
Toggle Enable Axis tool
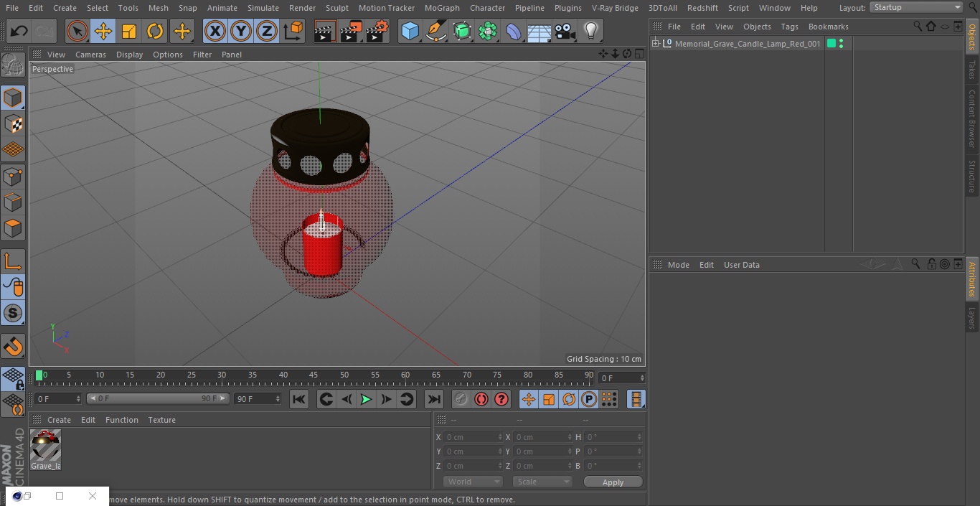13,261
